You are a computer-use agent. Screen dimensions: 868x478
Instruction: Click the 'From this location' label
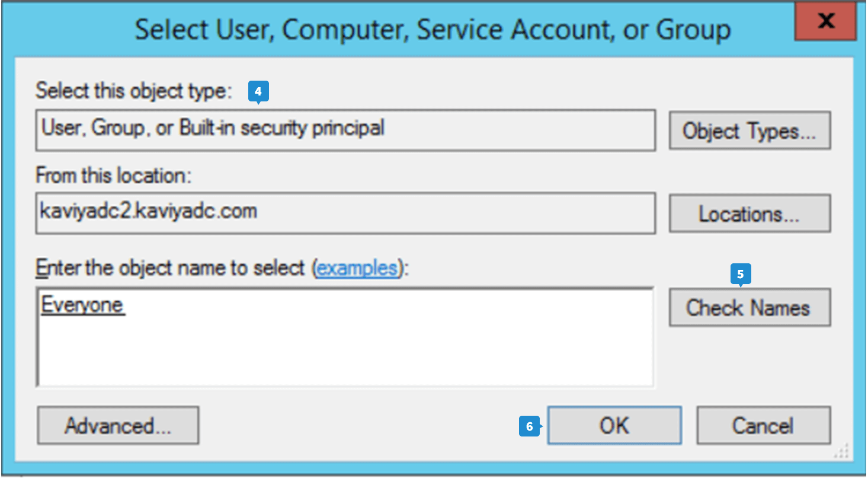click(115, 176)
